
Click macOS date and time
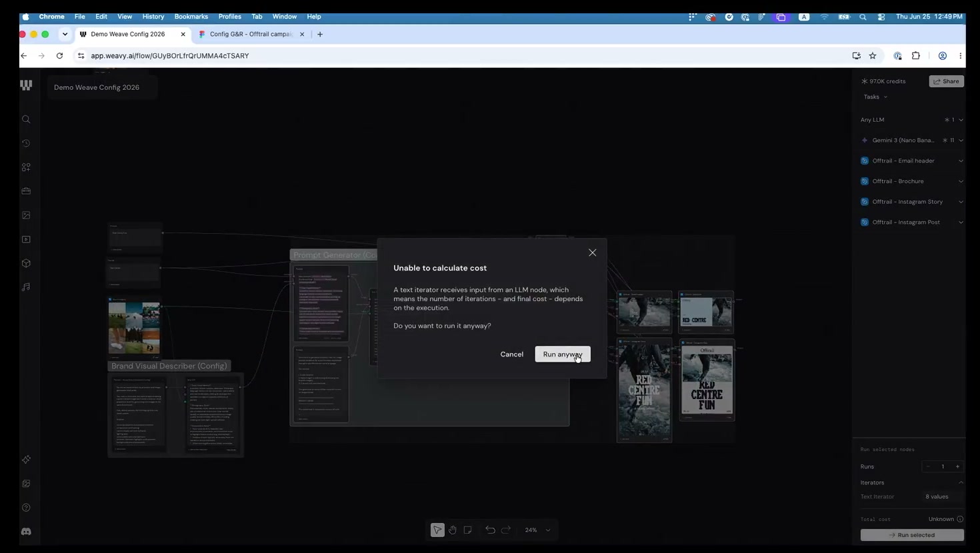[x=929, y=17]
